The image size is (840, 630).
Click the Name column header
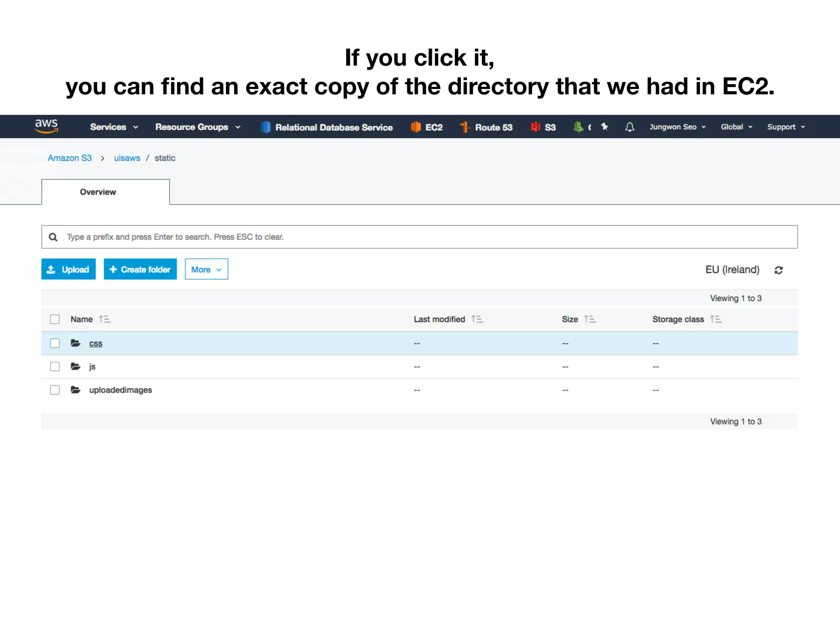pyautogui.click(x=82, y=319)
